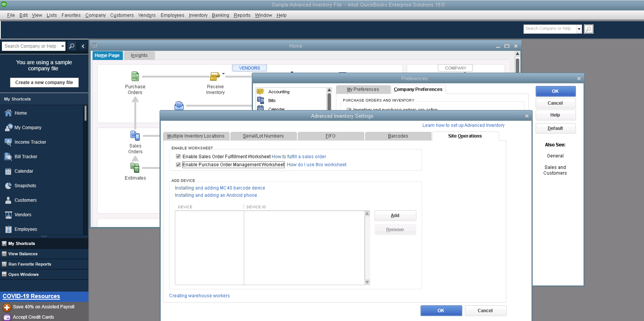Click the Sales Orders workflow icon
This screenshot has height=321, width=644.
135,136
